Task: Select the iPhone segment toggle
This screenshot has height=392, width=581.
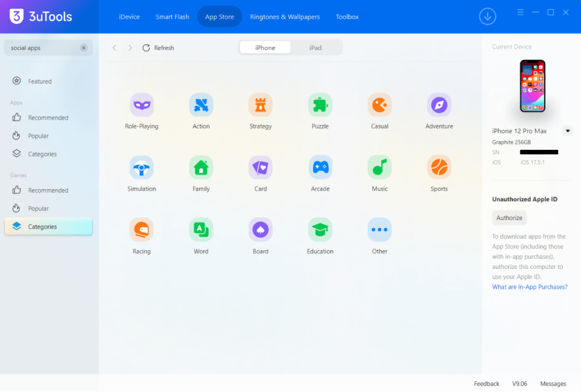Action: point(265,48)
